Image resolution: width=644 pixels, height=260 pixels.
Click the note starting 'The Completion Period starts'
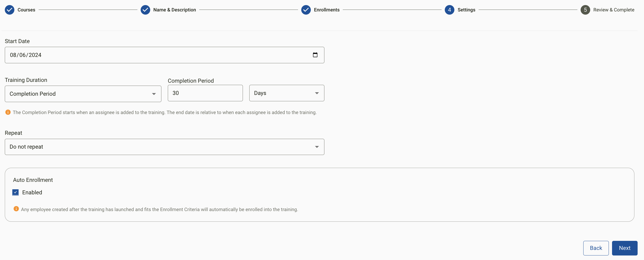coord(165,112)
